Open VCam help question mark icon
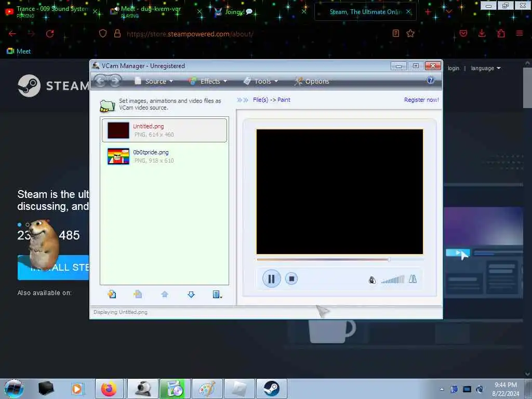Viewport: 532px width, 399px height. (x=431, y=81)
